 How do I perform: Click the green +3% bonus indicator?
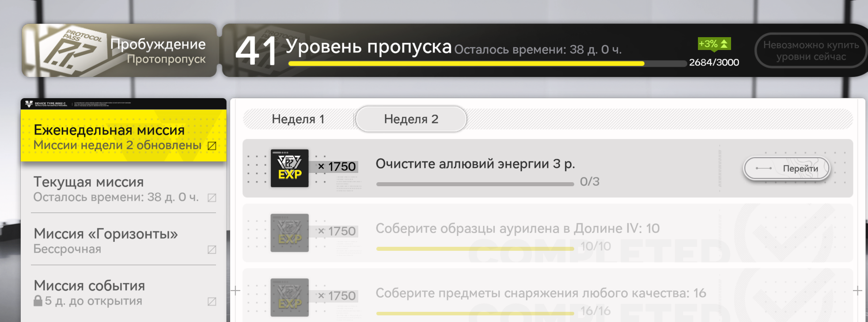point(714,44)
